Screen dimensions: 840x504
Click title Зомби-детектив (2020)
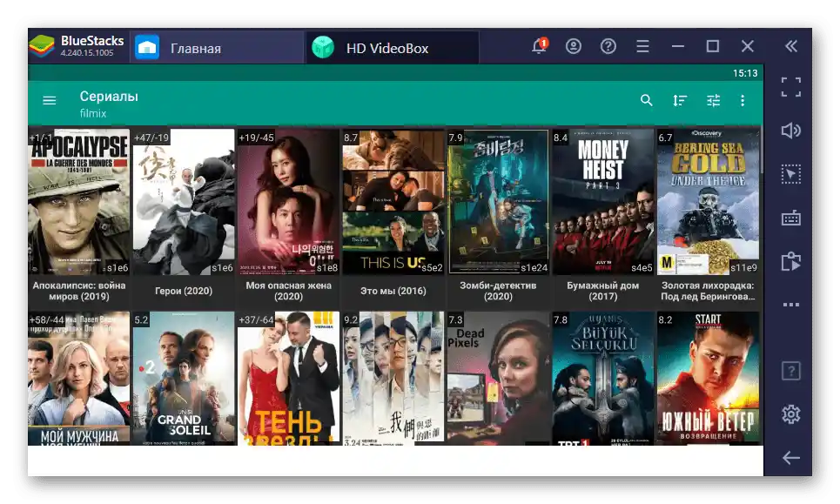(x=498, y=291)
